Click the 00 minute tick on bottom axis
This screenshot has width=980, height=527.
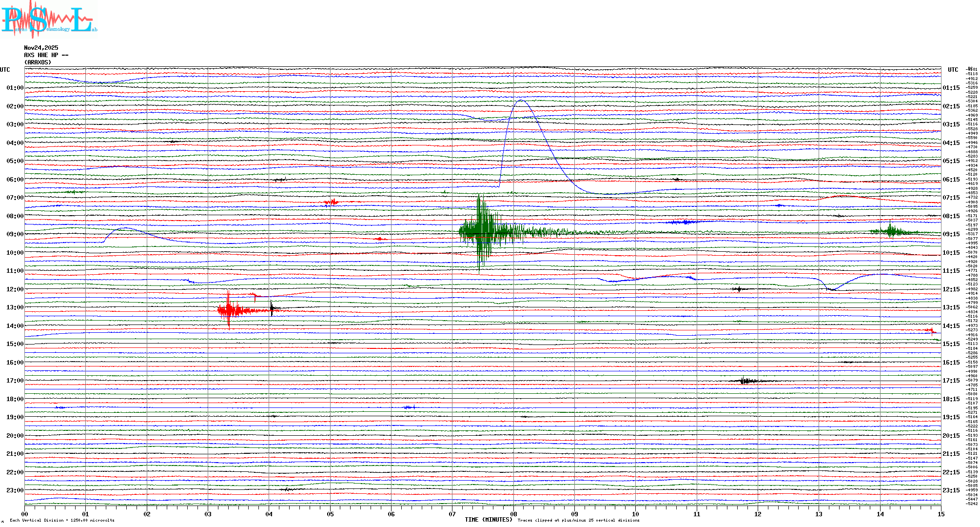(25, 514)
